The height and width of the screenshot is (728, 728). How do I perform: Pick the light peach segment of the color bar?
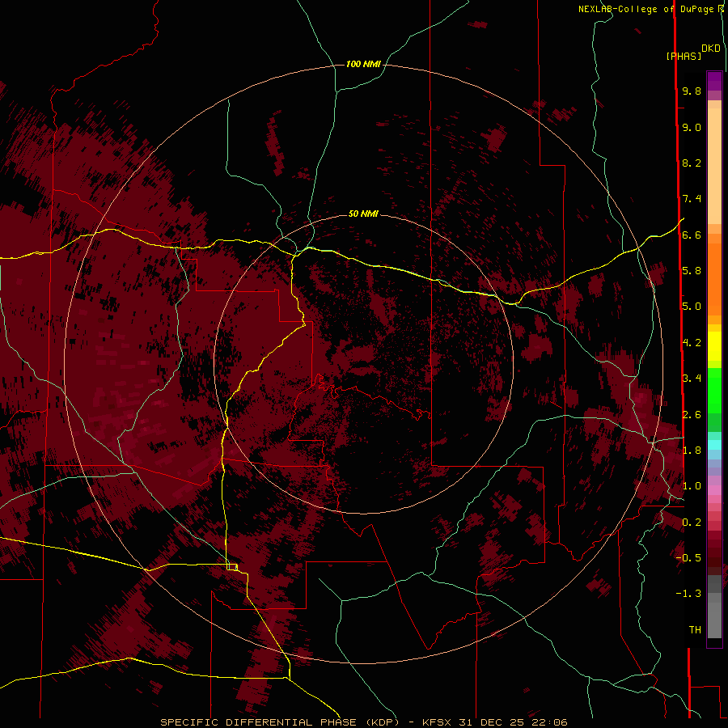[x=714, y=166]
